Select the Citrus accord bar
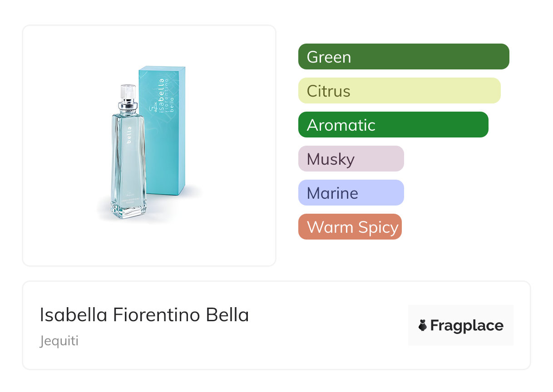 coord(399,91)
